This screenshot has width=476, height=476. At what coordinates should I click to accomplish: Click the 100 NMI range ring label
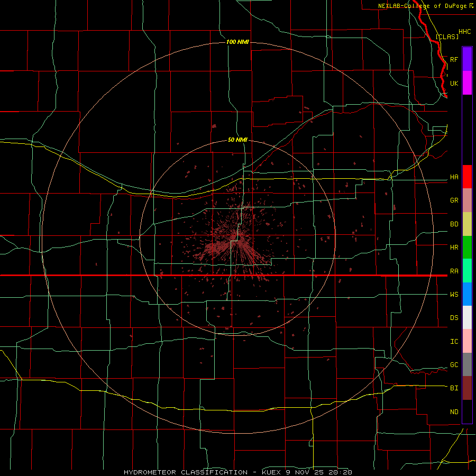coord(237,42)
